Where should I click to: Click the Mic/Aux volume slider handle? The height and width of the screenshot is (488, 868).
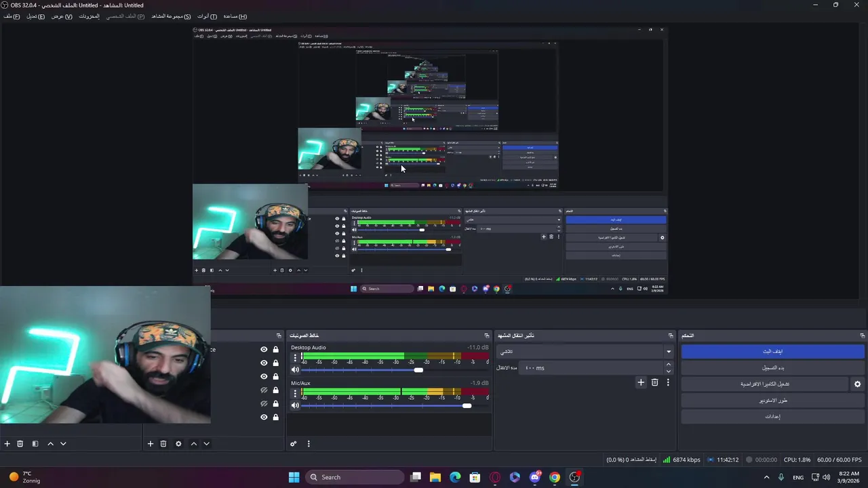click(x=467, y=405)
